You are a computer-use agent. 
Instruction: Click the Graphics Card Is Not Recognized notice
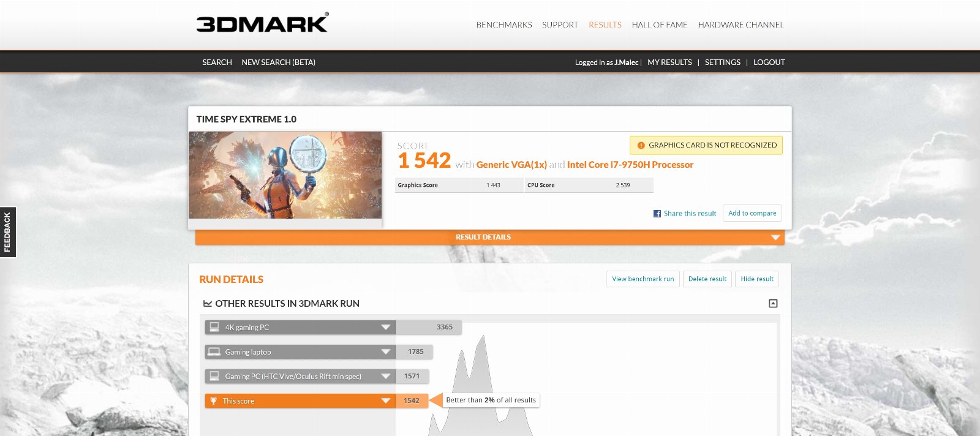[x=706, y=145]
